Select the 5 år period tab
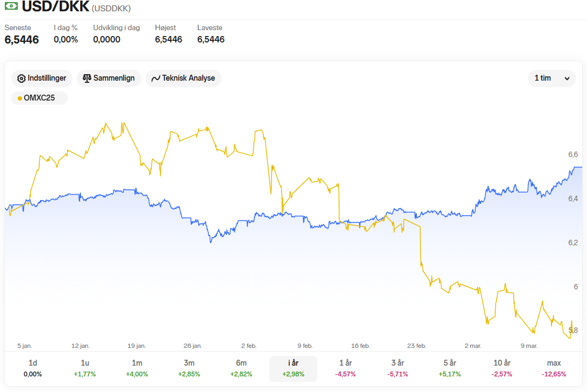The image size is (587, 392). (x=449, y=368)
